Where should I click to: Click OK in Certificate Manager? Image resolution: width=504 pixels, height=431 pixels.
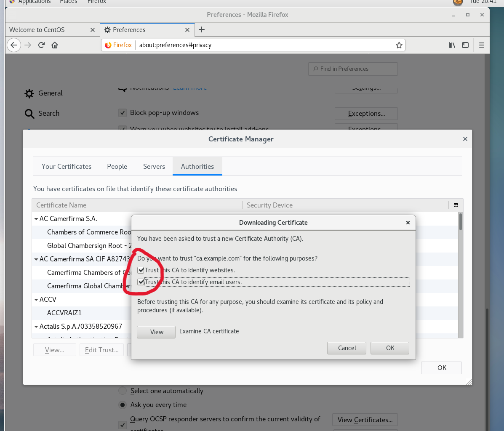442,368
